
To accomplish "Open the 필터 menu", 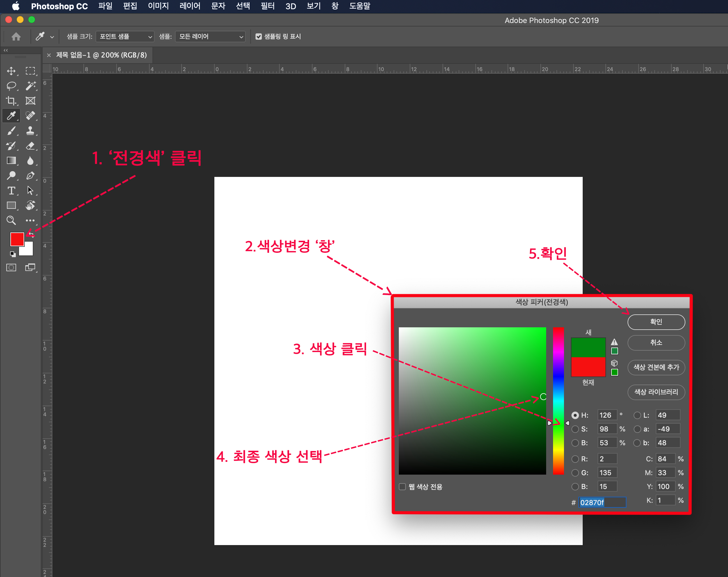I will (x=267, y=6).
